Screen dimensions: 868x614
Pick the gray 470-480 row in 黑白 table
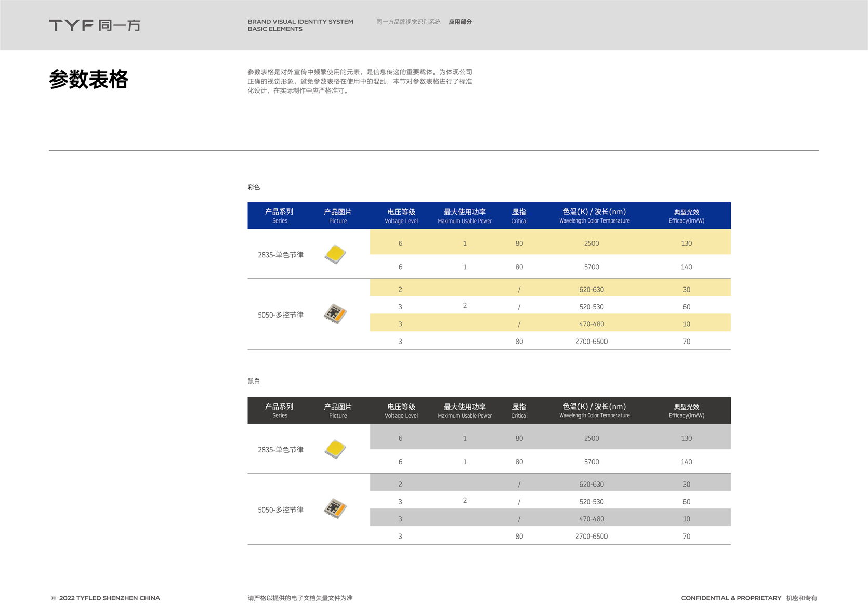[591, 519]
